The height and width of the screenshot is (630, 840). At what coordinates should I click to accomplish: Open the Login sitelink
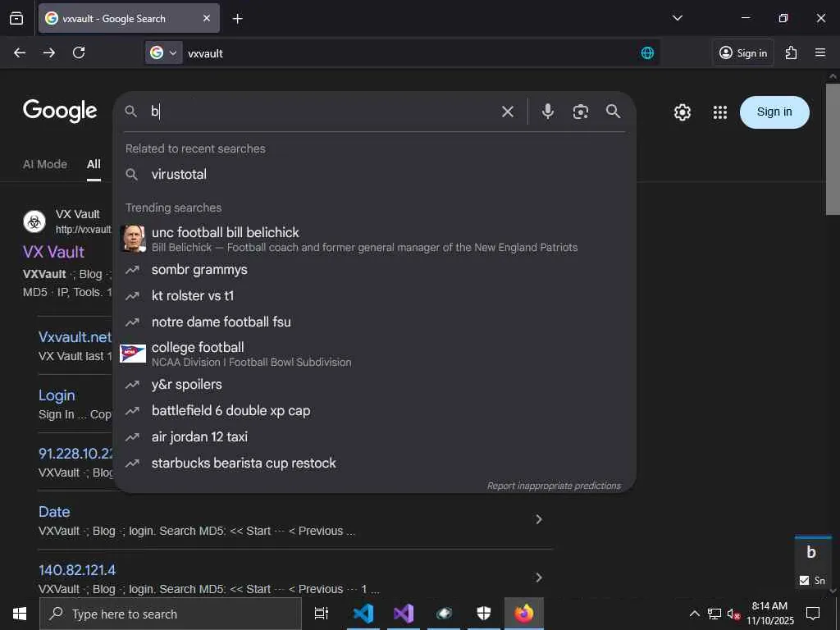[57, 395]
